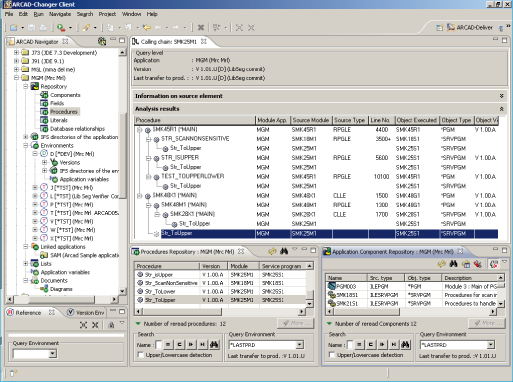The width and height of the screenshot is (513, 382).
Task: Click binoculars icon in Application Component Repository toolbar
Action: pyautogui.click(x=453, y=264)
